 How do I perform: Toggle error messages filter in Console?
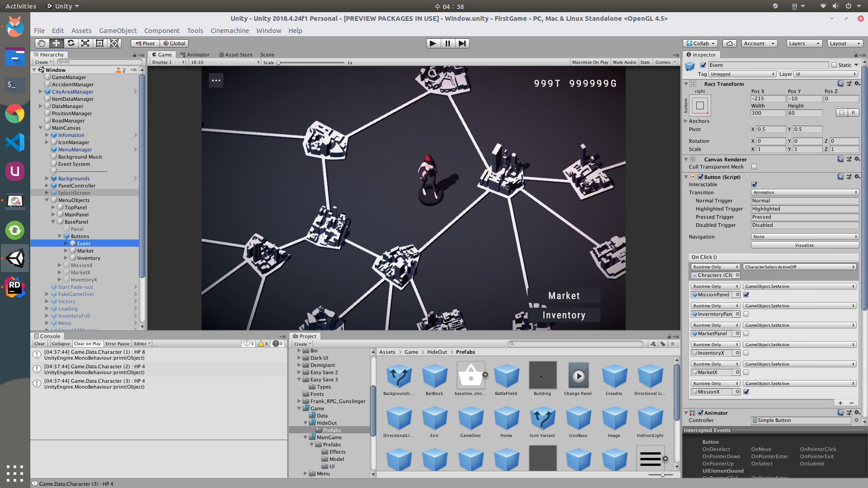point(278,344)
